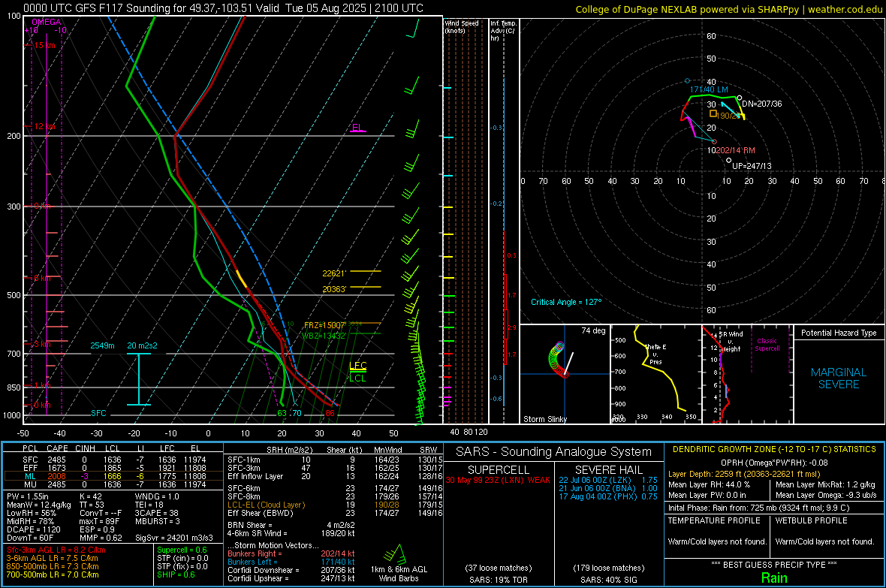Click the STP (cin) = 0.0 parameter
This screenshot has height=588, width=886.
[182, 558]
